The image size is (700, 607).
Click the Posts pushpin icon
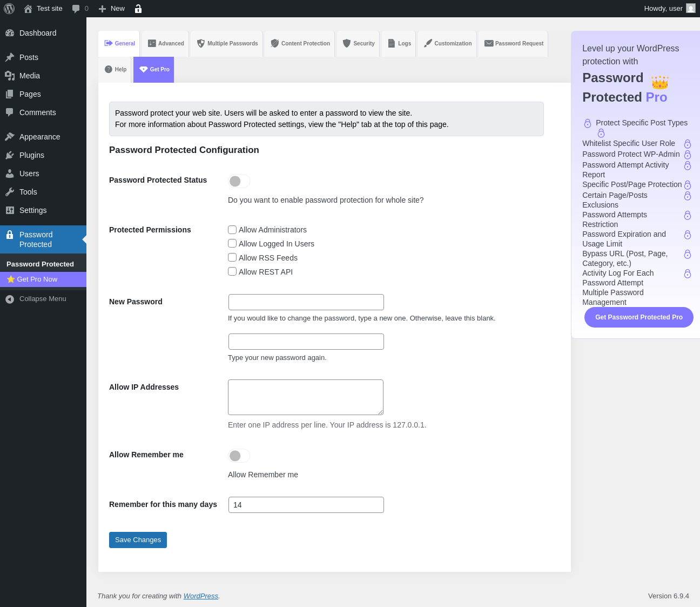[10, 57]
